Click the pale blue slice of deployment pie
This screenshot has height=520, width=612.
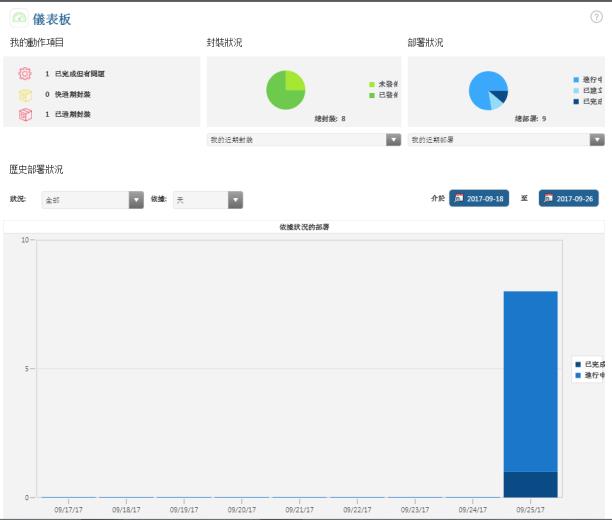[496, 102]
